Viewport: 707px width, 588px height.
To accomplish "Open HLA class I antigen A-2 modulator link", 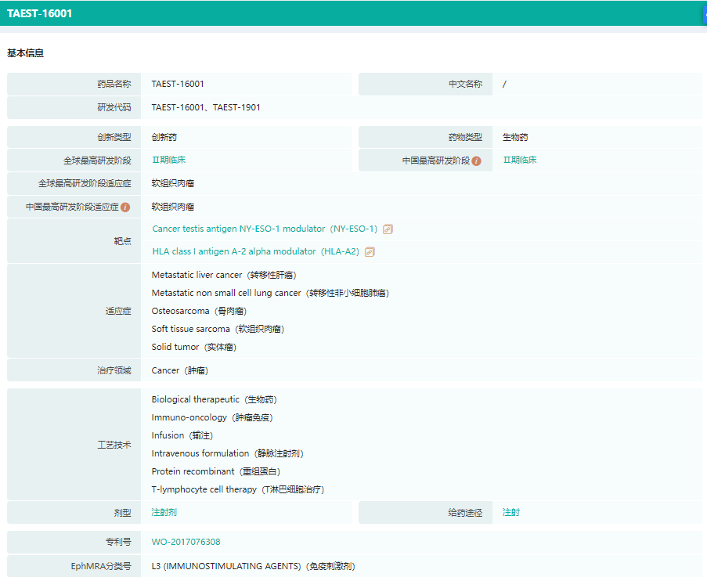I will (233, 252).
